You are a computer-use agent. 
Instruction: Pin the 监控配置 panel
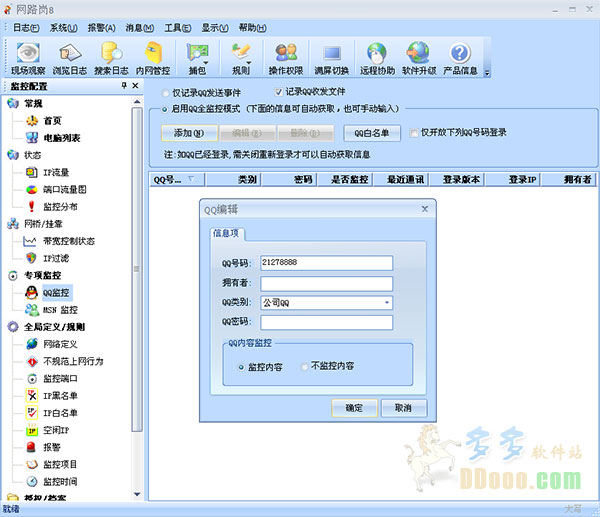point(124,86)
